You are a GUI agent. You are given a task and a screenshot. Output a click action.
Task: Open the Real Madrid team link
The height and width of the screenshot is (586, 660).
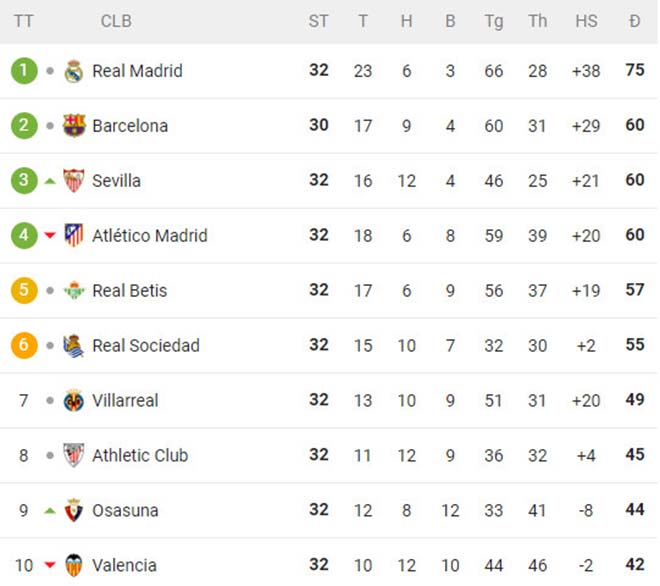click(137, 71)
